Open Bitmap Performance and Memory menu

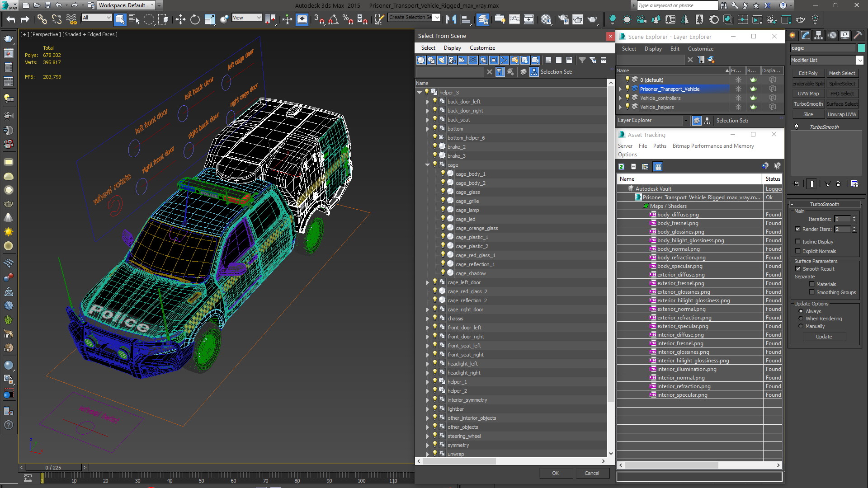click(713, 146)
